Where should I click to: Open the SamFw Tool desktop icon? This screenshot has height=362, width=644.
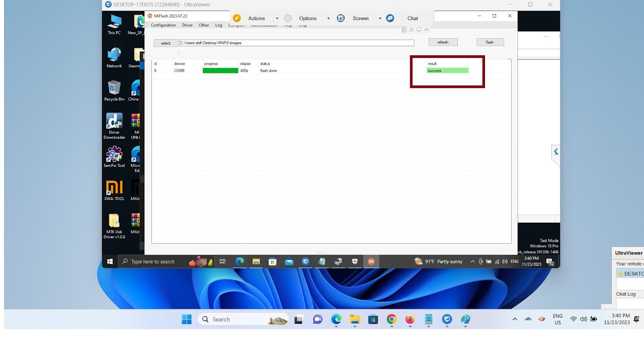114,157
